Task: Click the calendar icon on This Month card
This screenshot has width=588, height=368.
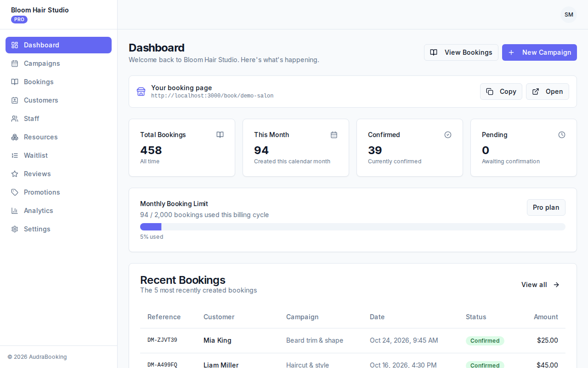Action: tap(334, 135)
